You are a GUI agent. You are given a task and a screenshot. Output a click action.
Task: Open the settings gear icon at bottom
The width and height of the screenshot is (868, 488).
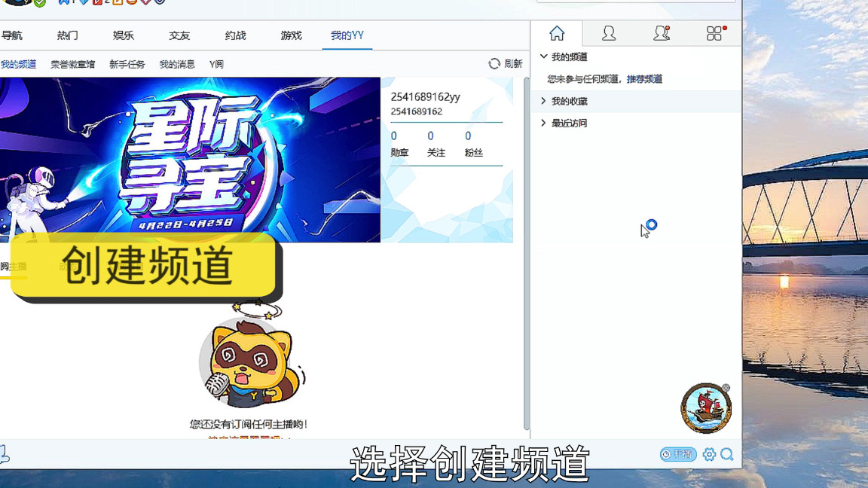(709, 454)
